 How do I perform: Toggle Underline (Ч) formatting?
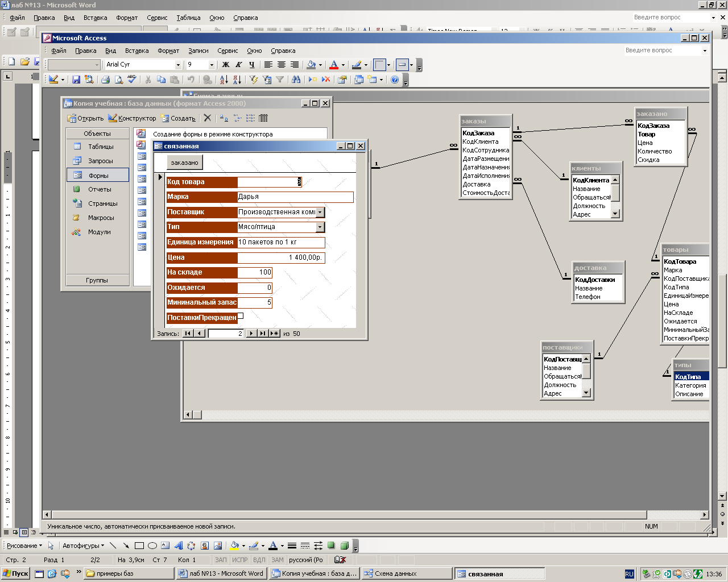point(252,65)
